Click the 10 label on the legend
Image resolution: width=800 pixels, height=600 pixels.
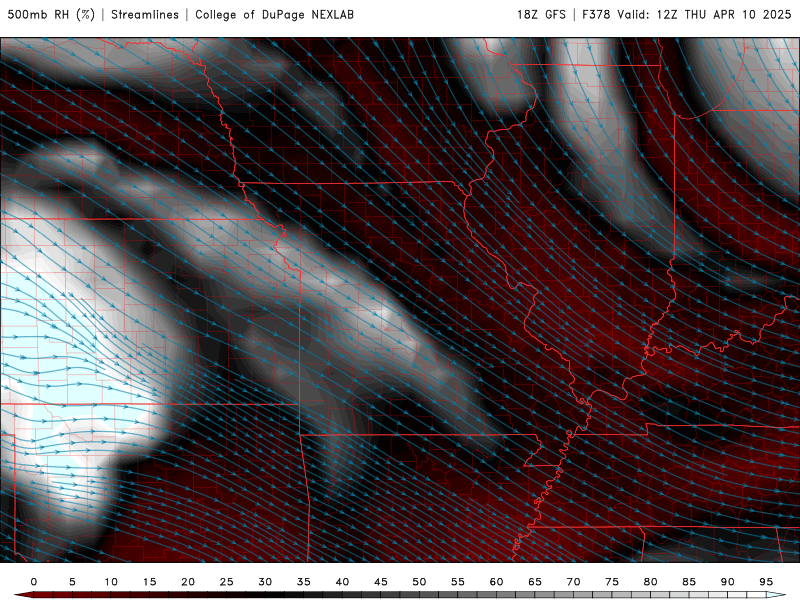(111, 582)
